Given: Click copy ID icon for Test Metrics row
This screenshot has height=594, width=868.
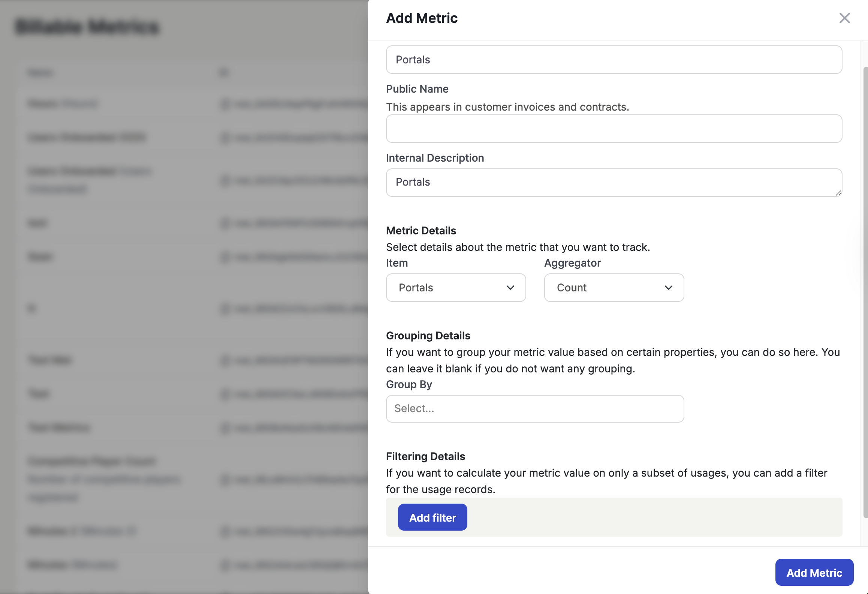Looking at the screenshot, I should (225, 428).
